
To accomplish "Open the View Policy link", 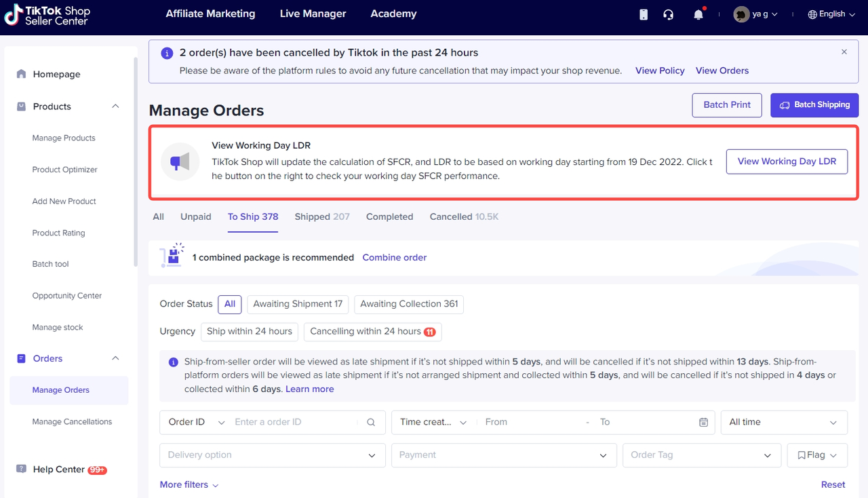I will (660, 71).
